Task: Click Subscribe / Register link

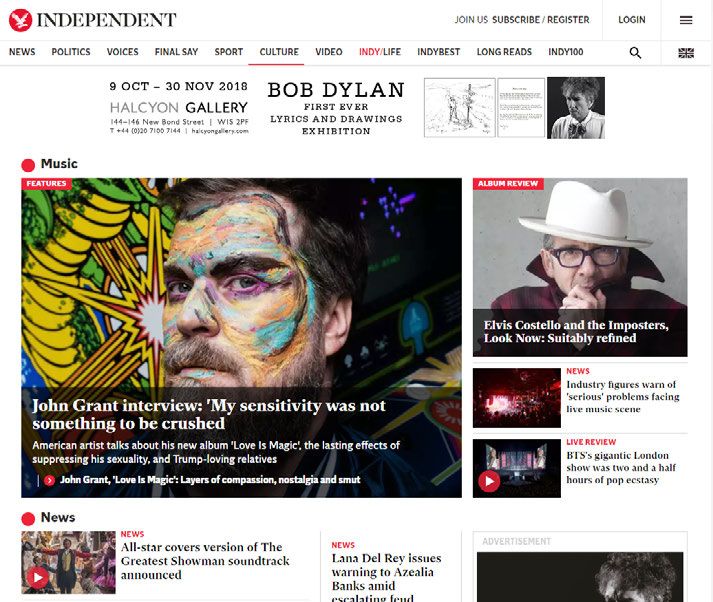Action: 541,20
